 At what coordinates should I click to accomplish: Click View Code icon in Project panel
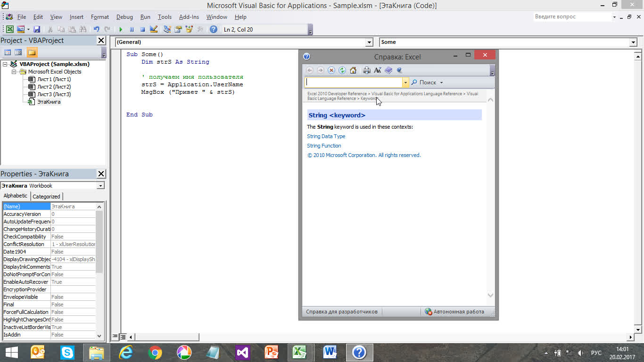point(8,52)
